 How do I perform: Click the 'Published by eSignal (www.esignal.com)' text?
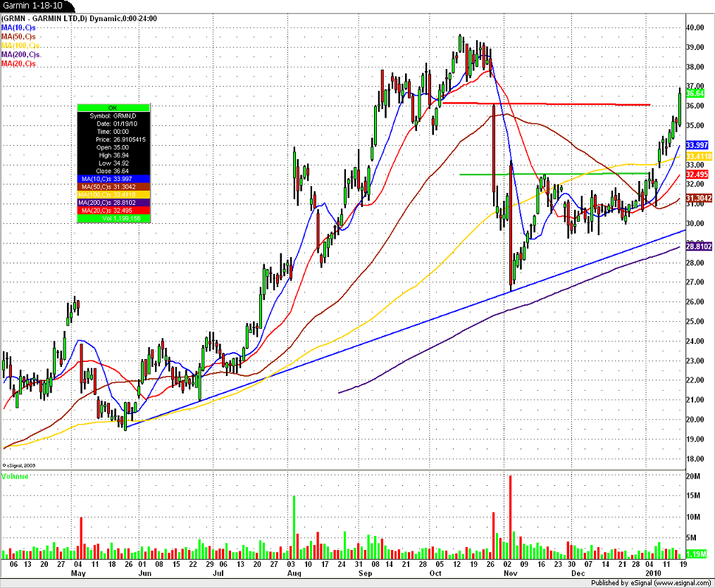point(651,583)
